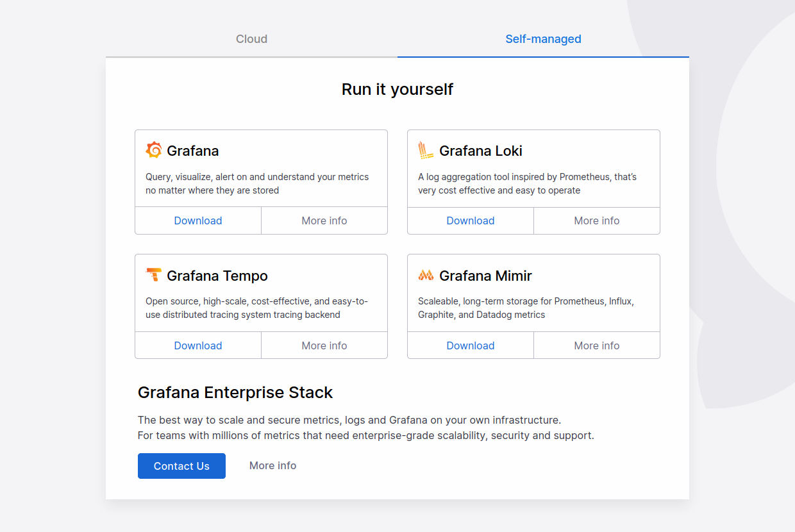This screenshot has width=795, height=532.
Task: Select the Grafana Loki logs icon
Action: [425, 150]
